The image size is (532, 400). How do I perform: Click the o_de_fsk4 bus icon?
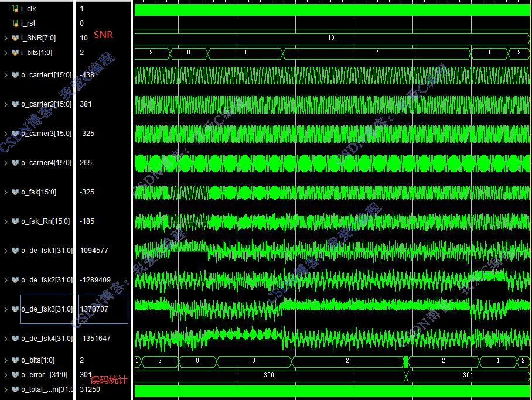coord(15,339)
